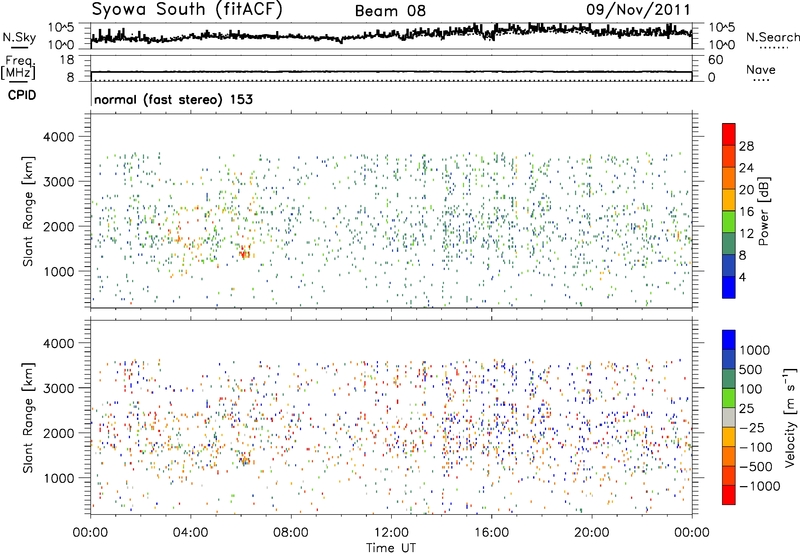
Task: Click the '4000' tick in power panel
Action: point(59,137)
